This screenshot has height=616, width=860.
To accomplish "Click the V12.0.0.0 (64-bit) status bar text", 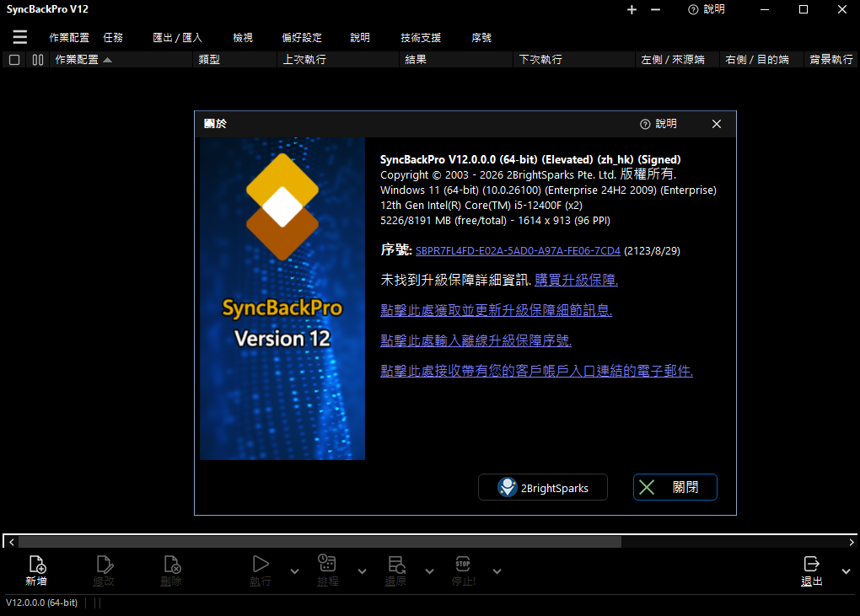I will [x=41, y=603].
